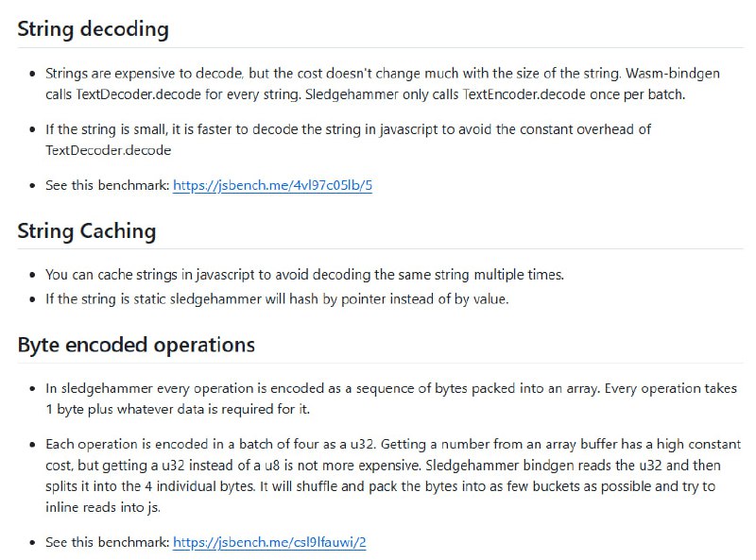Click the "Byte encoded operations" heading
756x560 pixels.
(x=136, y=345)
